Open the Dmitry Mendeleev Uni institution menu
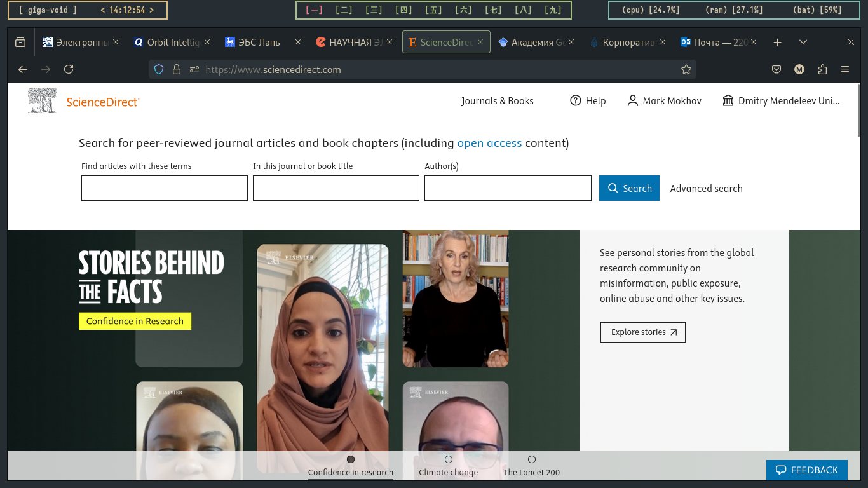The width and height of the screenshot is (868, 488). (x=781, y=100)
